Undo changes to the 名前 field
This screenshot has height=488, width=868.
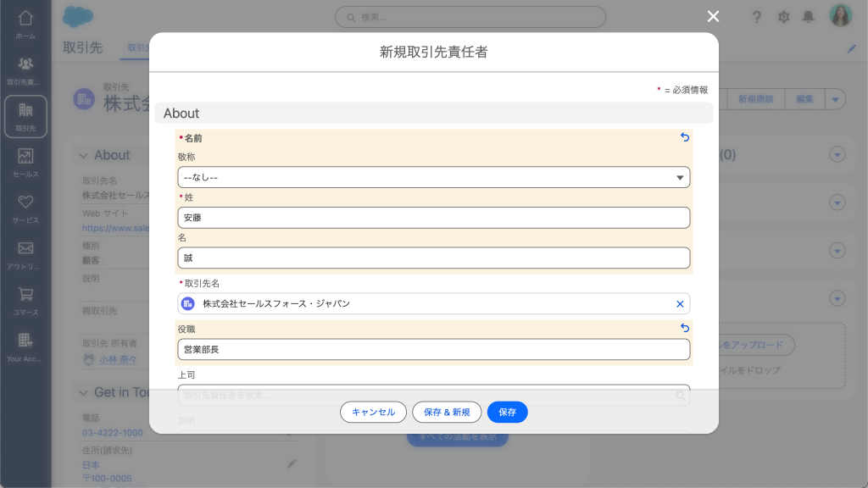pyautogui.click(x=685, y=137)
